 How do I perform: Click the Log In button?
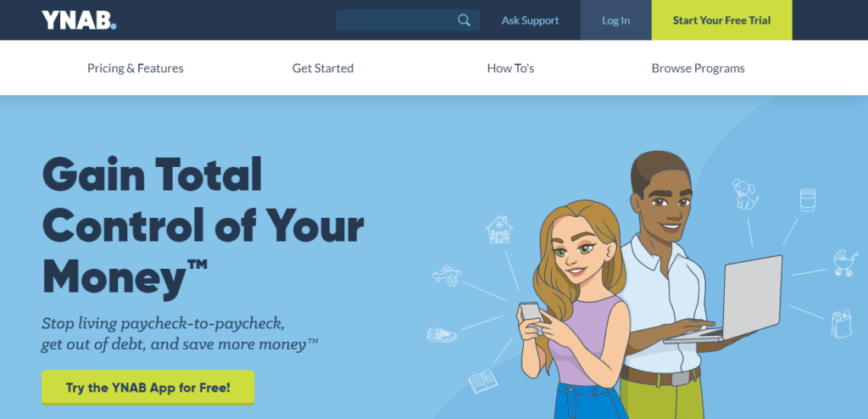[x=616, y=20]
